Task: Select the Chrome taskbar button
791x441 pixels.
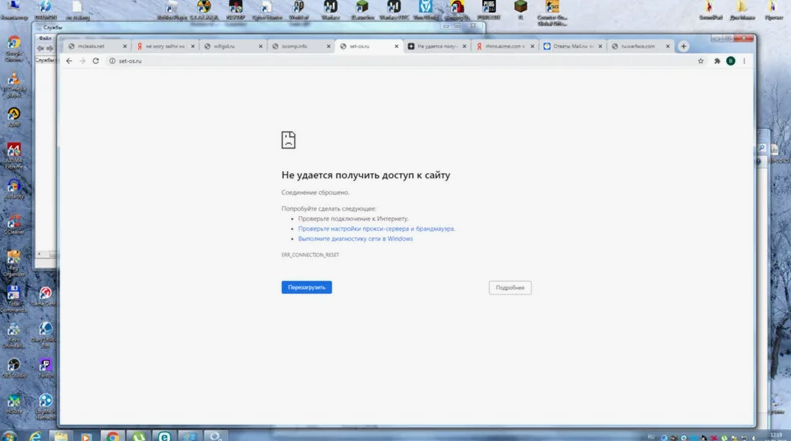Action: (x=113, y=436)
